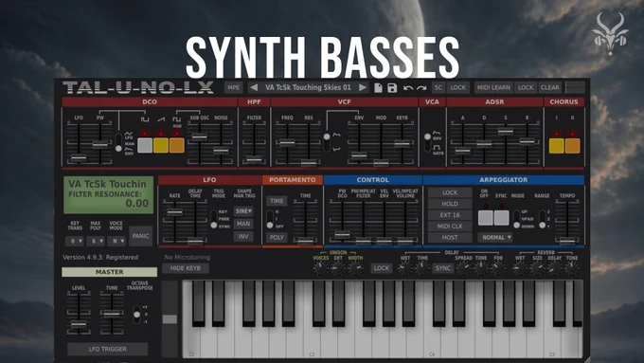Viewport: 644px width, 363px height.
Task: Click the 'No Microtuning' text
Action: pos(187,258)
